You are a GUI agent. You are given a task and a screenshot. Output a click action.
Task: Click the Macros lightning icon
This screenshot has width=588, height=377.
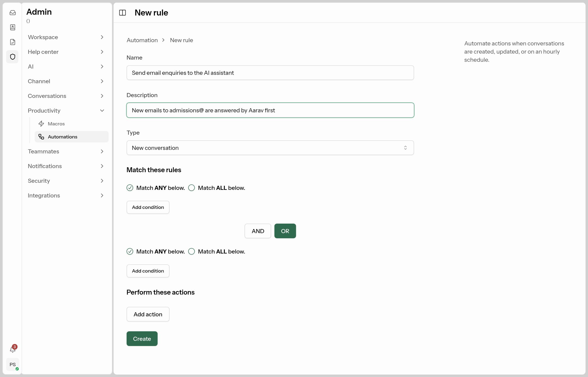click(41, 124)
